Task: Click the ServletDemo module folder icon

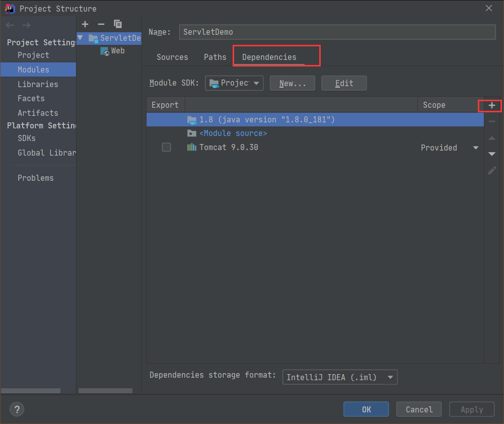Action: pos(93,39)
